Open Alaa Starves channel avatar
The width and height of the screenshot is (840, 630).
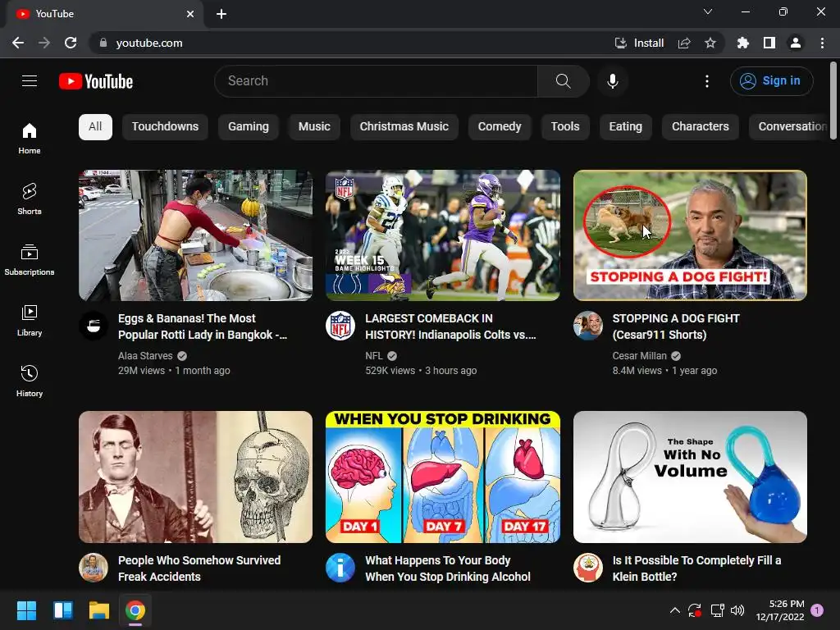tap(94, 325)
